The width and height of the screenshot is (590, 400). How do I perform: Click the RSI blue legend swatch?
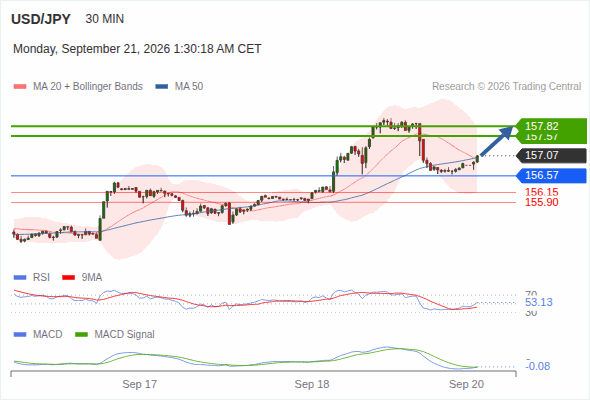tap(20, 278)
